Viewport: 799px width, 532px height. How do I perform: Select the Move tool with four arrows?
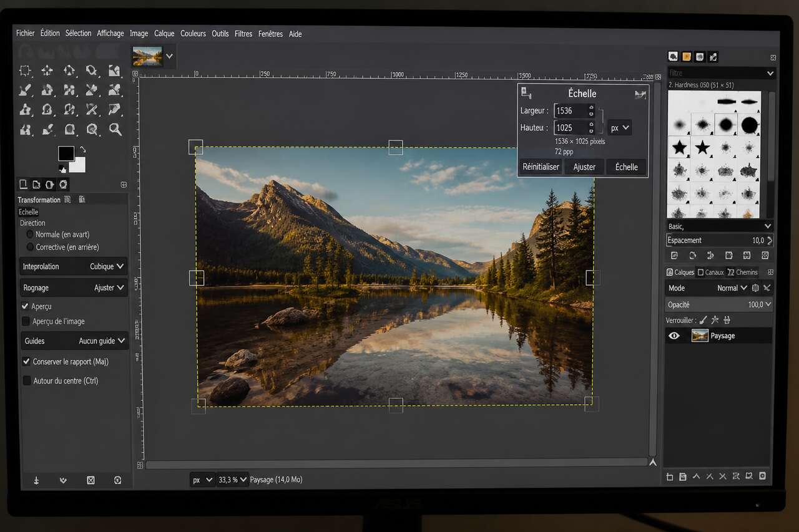pos(47,70)
